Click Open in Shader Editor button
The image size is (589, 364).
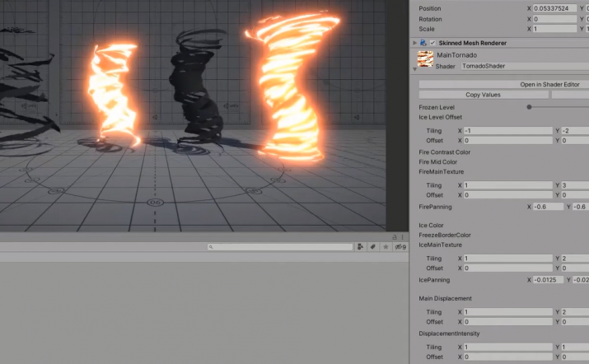[503, 84]
